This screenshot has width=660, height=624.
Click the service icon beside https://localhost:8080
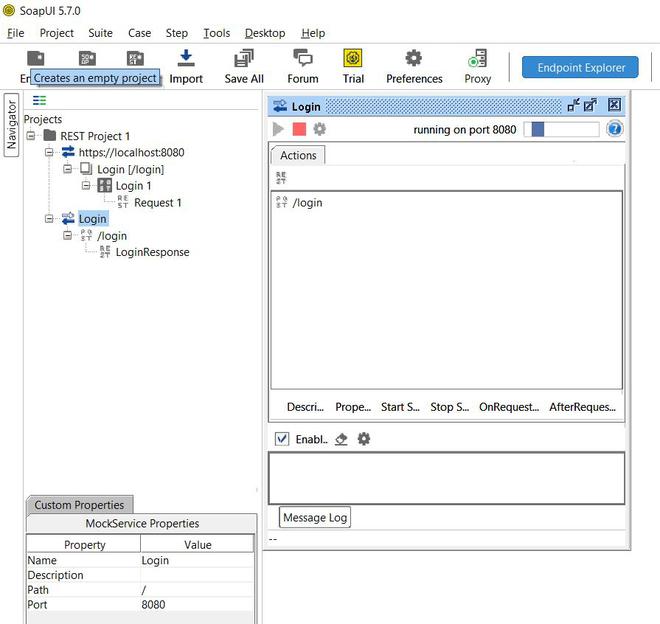(x=68, y=152)
